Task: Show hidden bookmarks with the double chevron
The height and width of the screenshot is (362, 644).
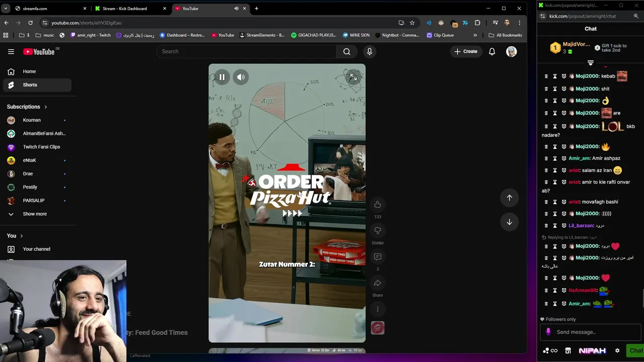Action: pyautogui.click(x=475, y=35)
